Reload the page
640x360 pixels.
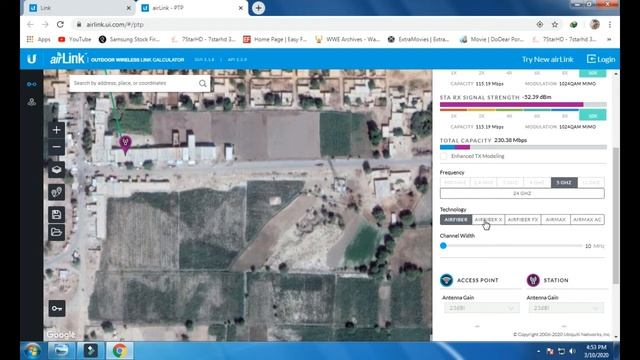click(x=60, y=24)
